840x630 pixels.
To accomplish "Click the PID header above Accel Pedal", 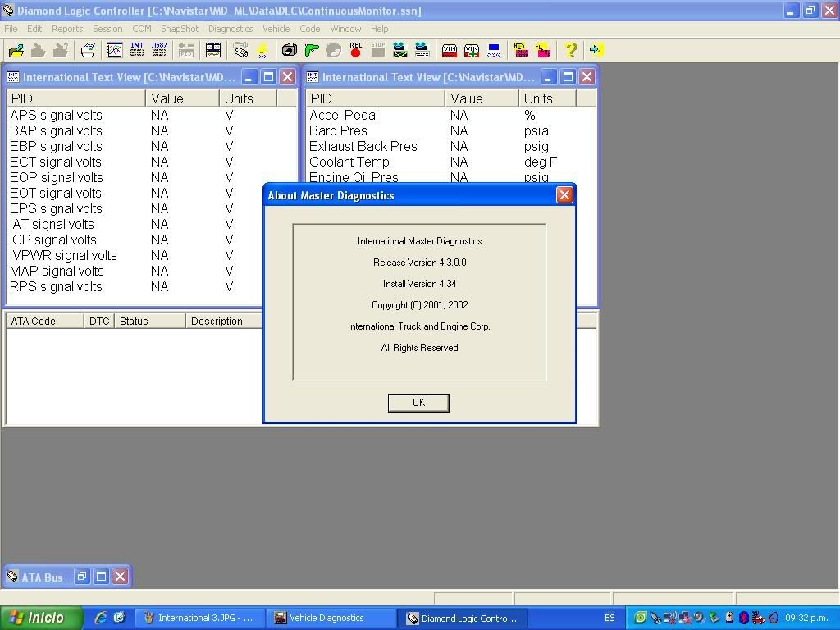I will click(x=375, y=98).
